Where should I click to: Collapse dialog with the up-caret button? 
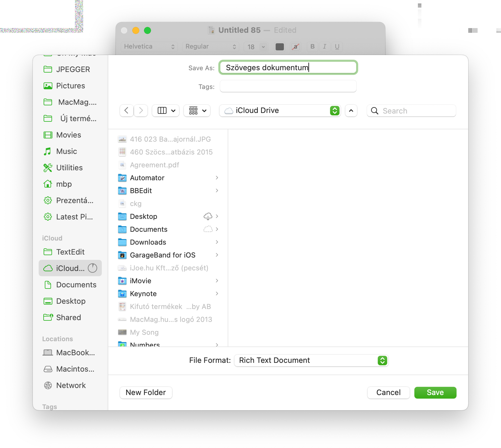pyautogui.click(x=351, y=111)
